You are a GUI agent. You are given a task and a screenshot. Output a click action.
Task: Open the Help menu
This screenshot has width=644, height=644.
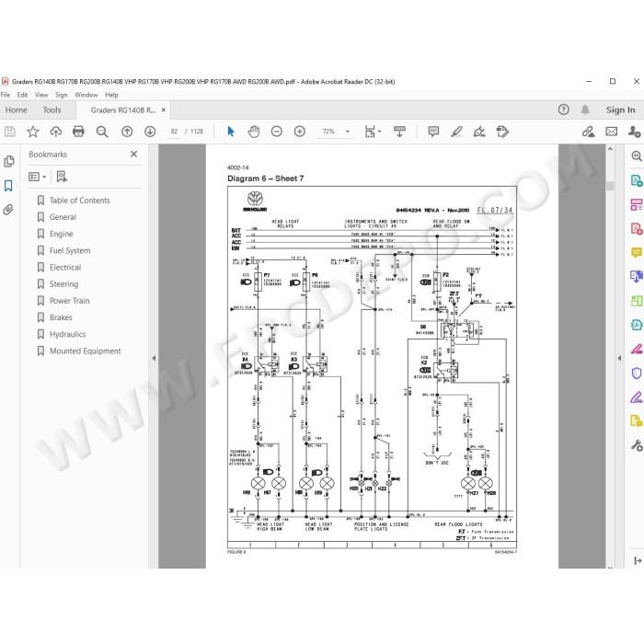coord(111,95)
